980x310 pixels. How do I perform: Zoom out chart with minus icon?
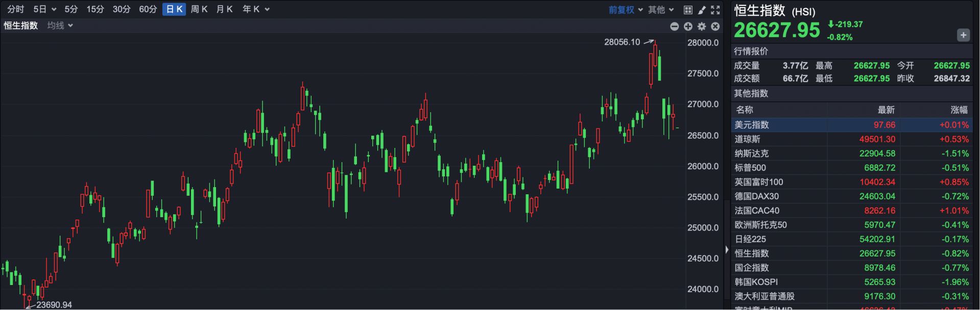[x=674, y=27]
